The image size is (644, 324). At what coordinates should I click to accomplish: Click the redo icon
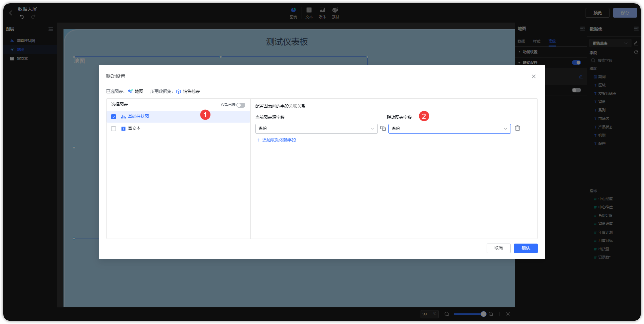33,17
